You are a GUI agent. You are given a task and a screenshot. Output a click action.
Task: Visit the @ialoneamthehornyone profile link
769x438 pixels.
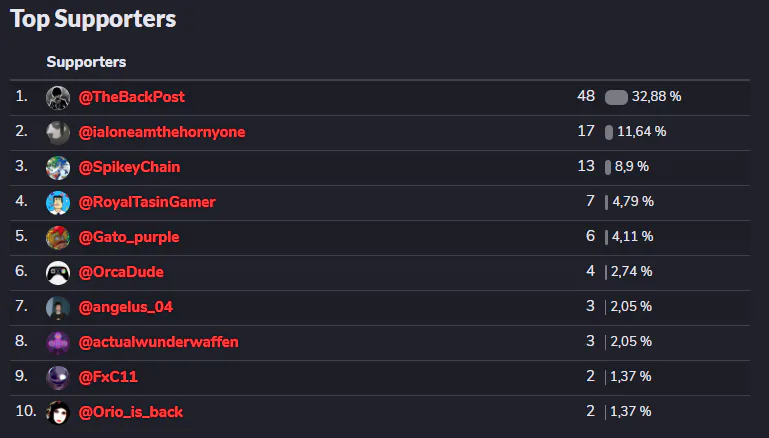tap(161, 132)
